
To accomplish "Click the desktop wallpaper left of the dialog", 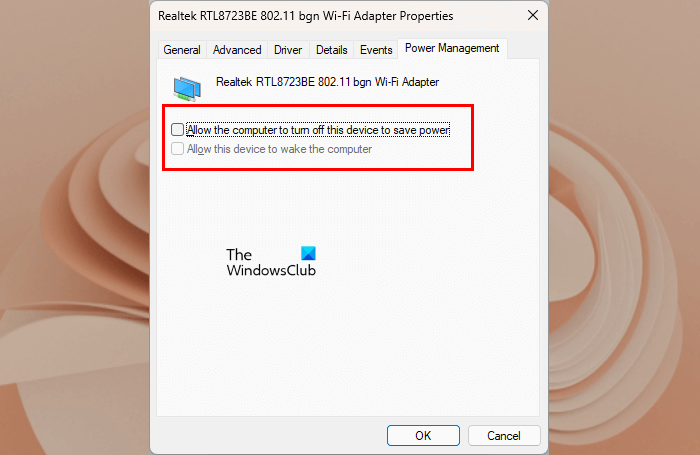I will 75,227.
